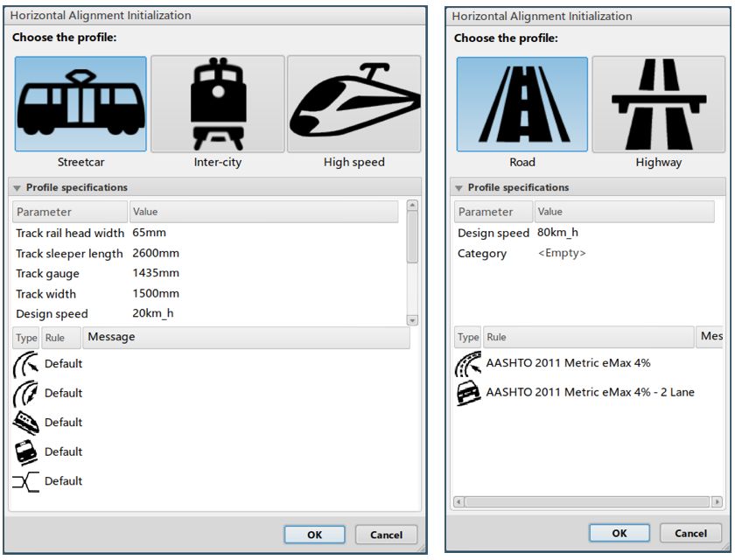
Task: Choose the Highway profile icon
Action: tap(658, 104)
